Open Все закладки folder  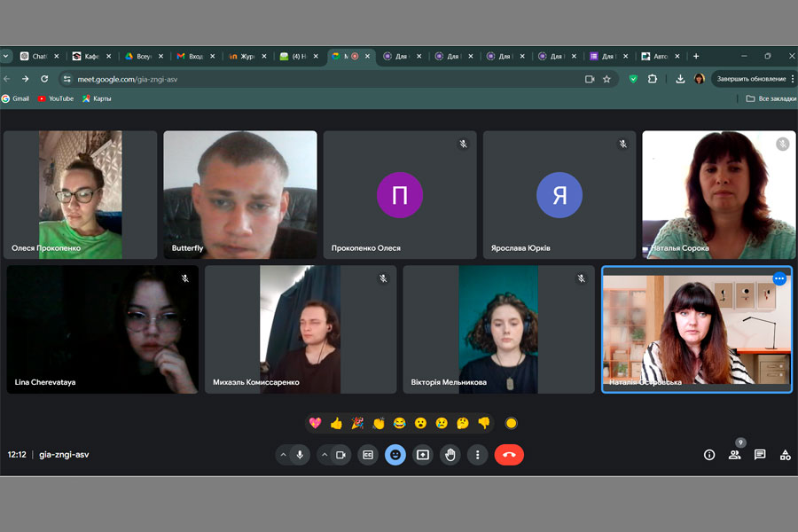[771, 98]
